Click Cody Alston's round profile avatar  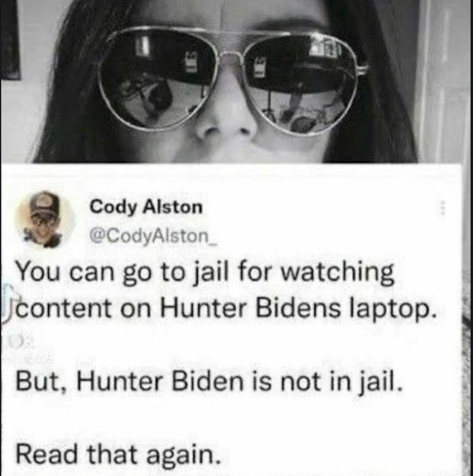[x=45, y=219]
